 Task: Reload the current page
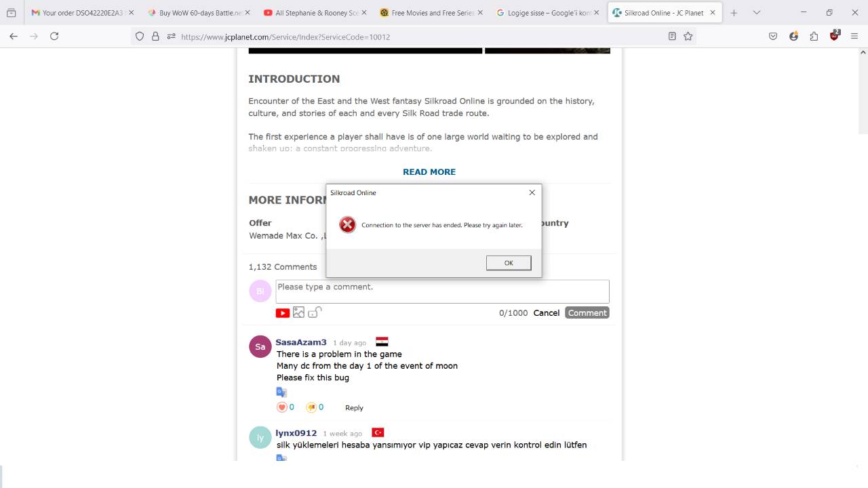click(54, 37)
